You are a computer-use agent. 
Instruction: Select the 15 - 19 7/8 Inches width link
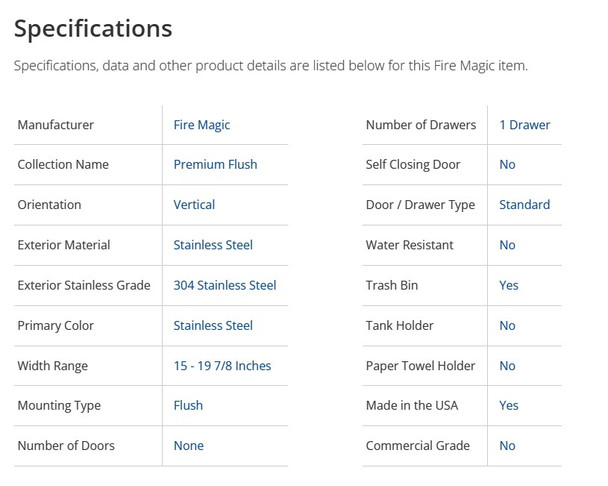coord(222,366)
